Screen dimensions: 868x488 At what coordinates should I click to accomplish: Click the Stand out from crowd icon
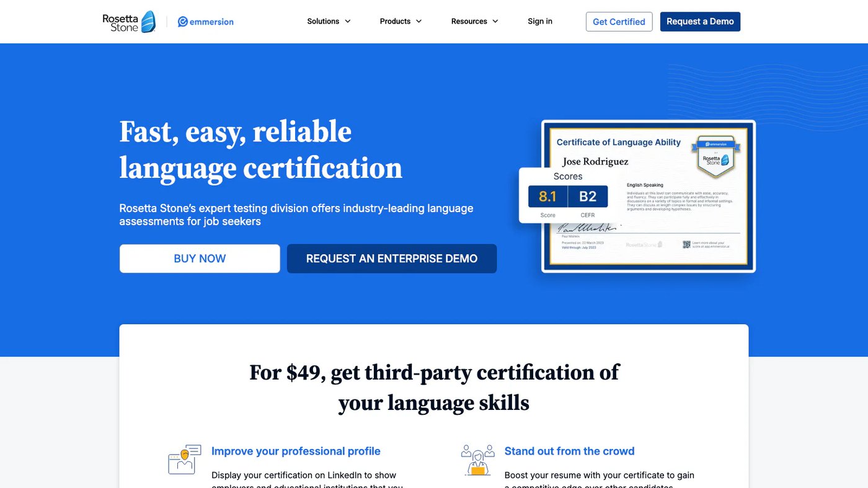478,459
